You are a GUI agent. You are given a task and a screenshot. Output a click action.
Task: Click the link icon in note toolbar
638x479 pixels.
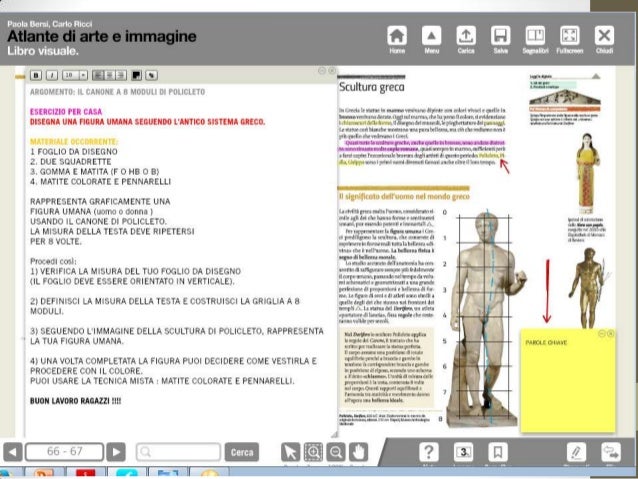pos(151,75)
